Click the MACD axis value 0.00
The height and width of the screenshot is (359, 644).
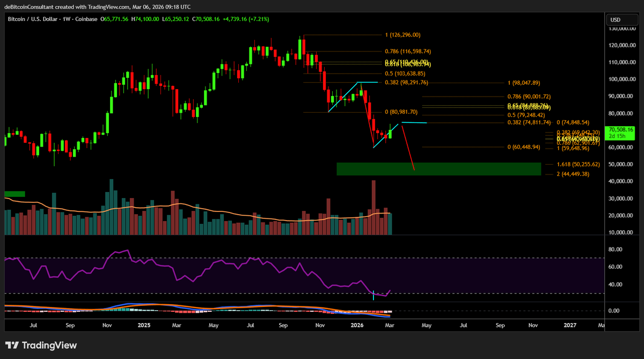pos(615,311)
